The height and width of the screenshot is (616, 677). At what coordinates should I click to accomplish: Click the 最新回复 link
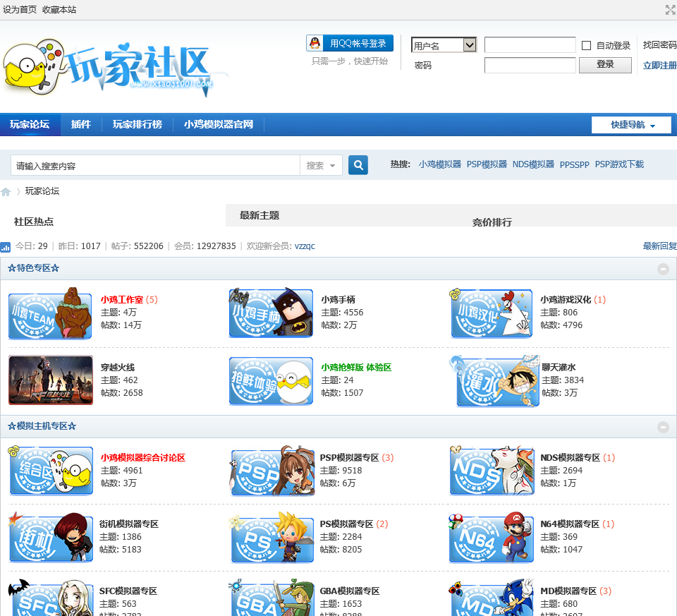coord(660,246)
